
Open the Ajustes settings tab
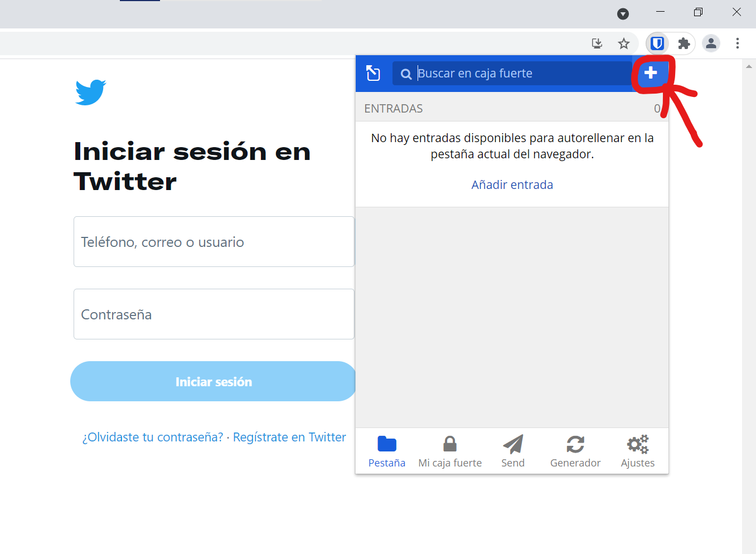pos(638,451)
